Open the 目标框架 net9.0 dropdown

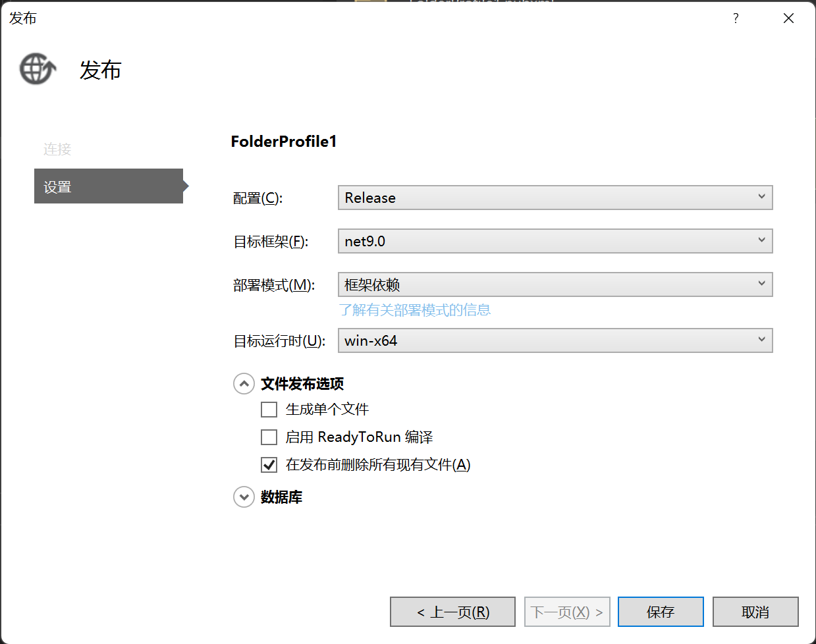tap(555, 241)
